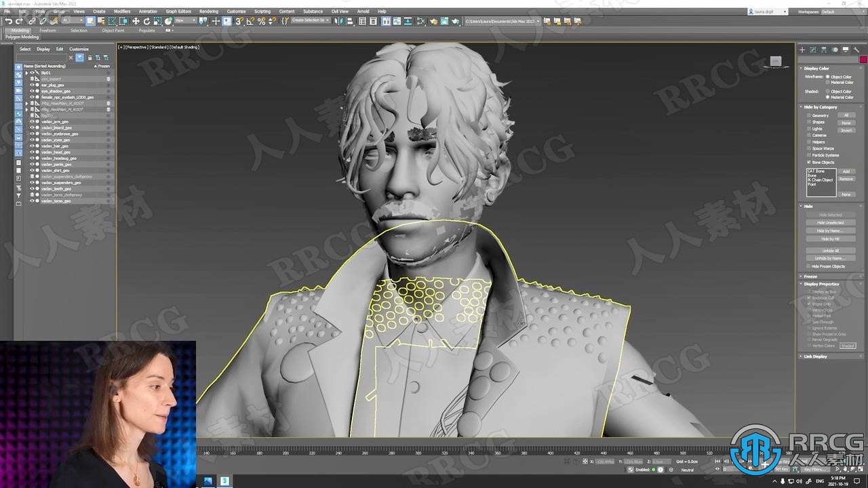This screenshot has width=868, height=488.
Task: Select Wireframe Material Color radio
Action: [828, 82]
